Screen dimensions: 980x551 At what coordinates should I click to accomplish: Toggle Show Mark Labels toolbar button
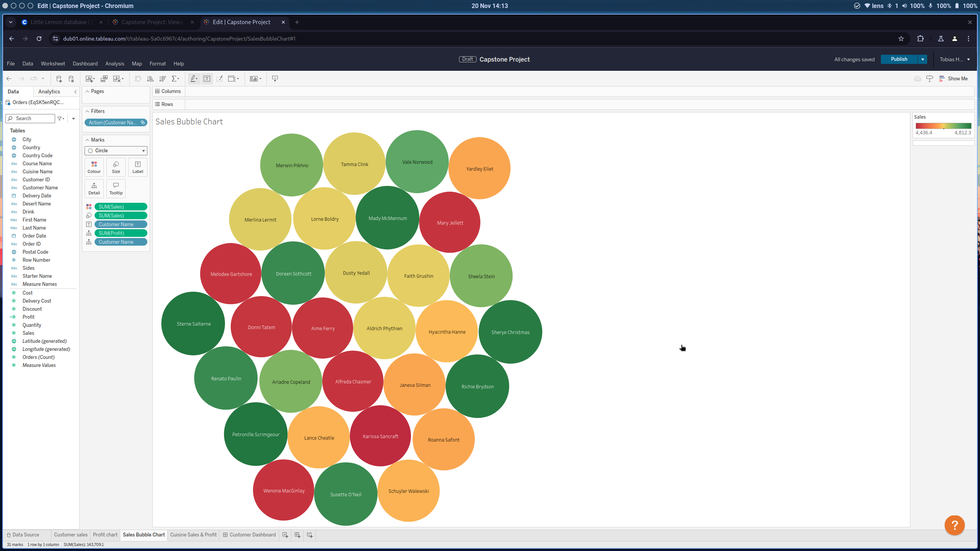[x=207, y=79]
